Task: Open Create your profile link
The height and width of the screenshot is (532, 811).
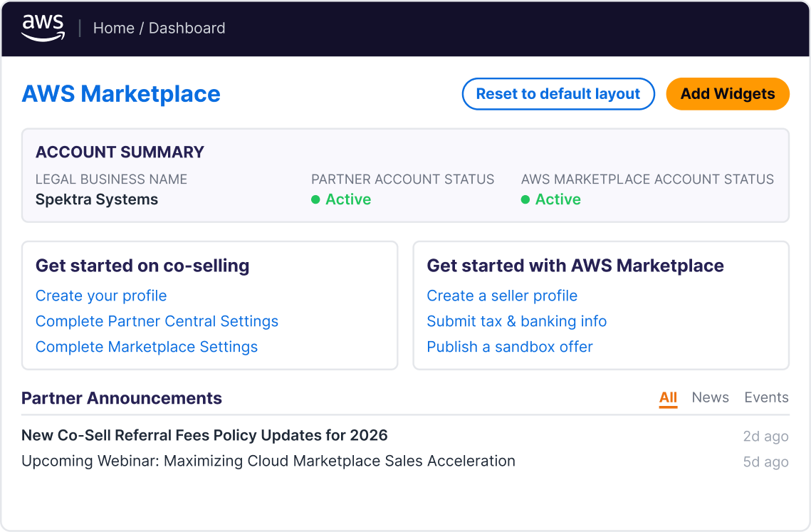Action: 101,296
